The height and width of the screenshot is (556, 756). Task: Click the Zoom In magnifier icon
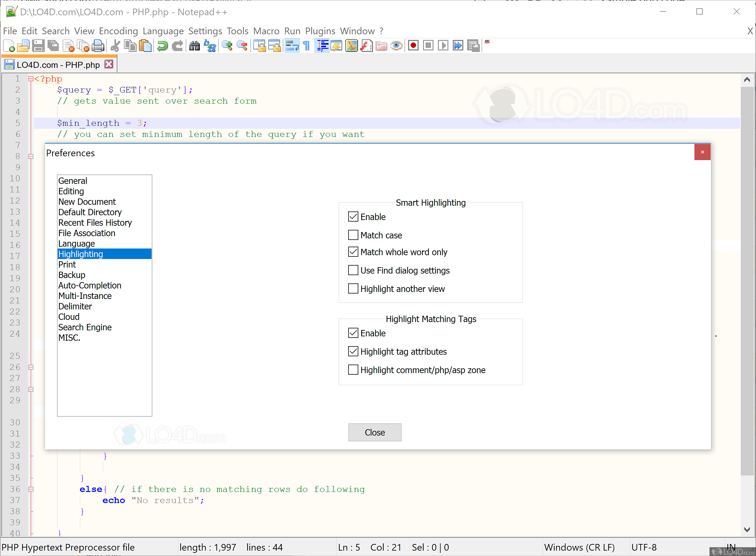pyautogui.click(x=227, y=46)
